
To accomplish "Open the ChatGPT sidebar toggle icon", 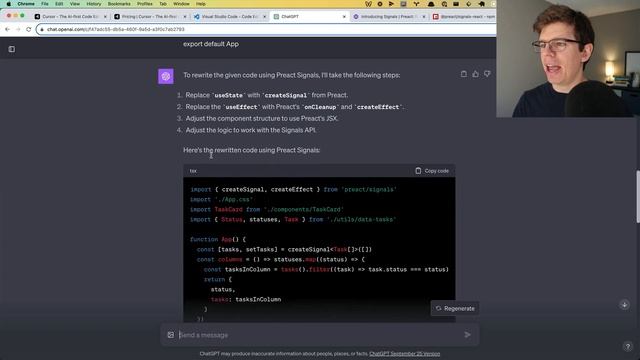I will 12,49.
